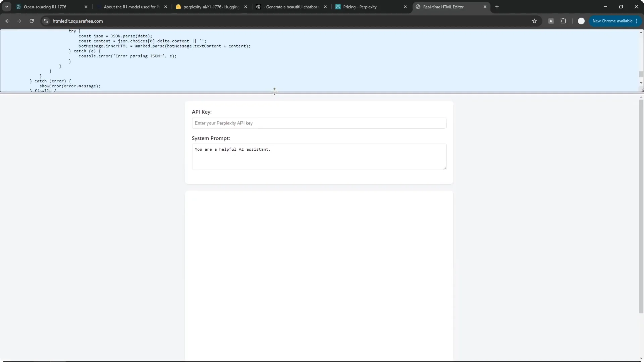The height and width of the screenshot is (362, 644).
Task: Close the 'Generate a beautiful chatbot' tab
Action: click(x=325, y=7)
